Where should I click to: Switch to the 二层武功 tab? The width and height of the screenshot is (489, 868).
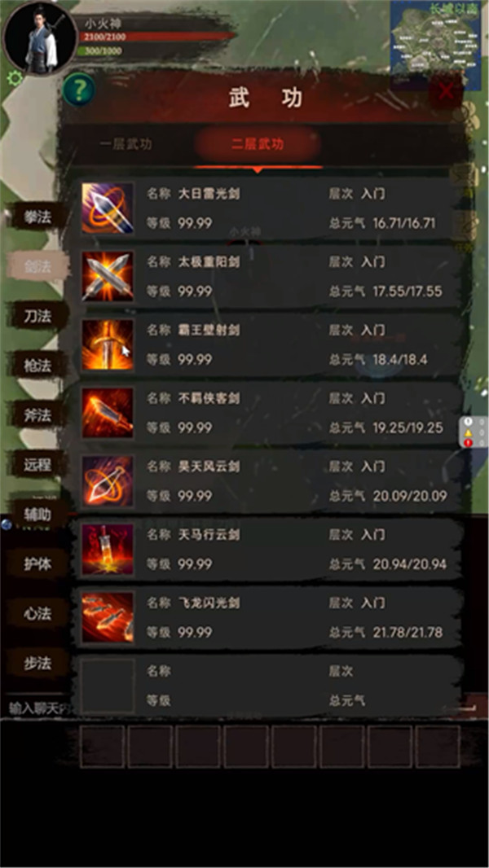coord(258,144)
